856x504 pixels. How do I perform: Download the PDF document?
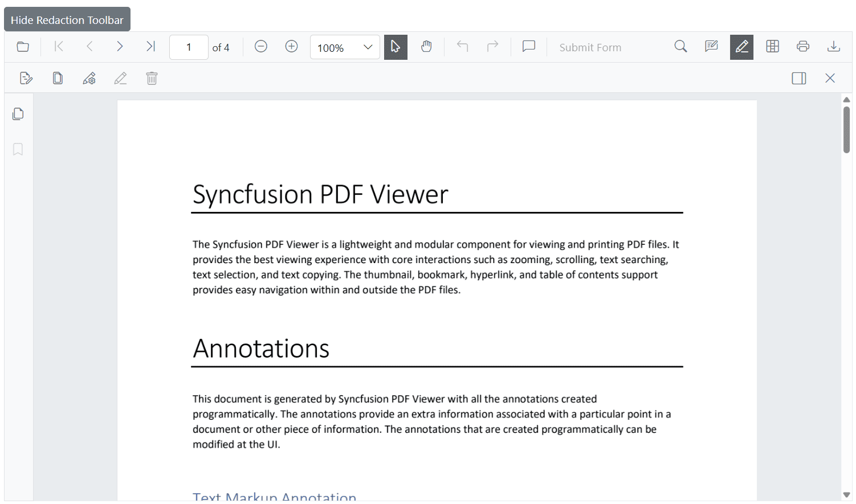(834, 47)
